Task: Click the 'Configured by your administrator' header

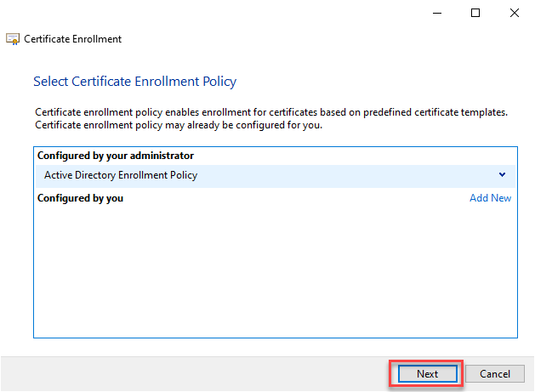Action: click(115, 156)
